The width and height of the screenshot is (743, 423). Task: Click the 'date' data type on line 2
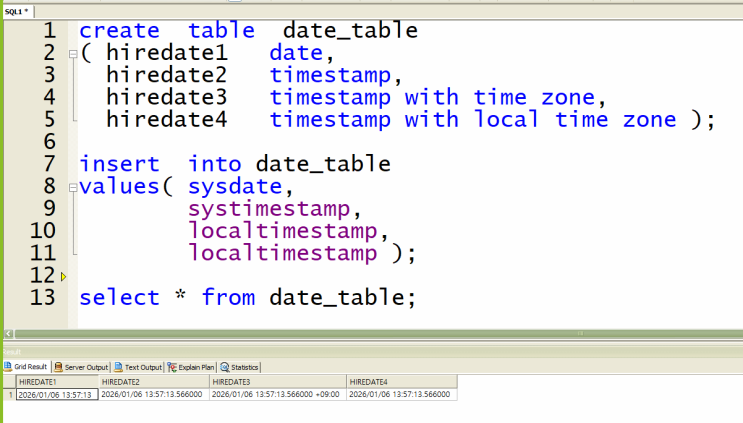pos(296,53)
